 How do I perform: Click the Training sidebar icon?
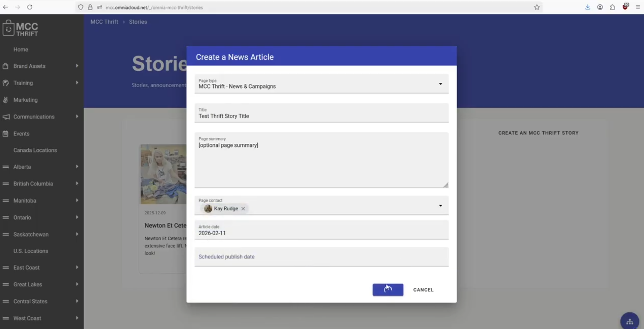[5, 83]
